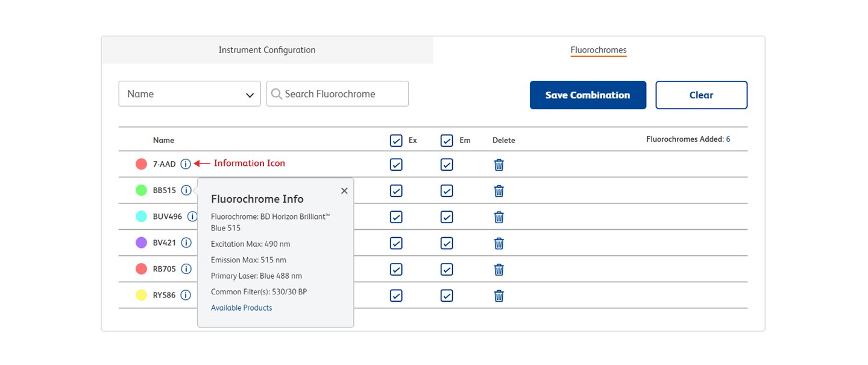This screenshot has width=868, height=365.
Task: Show fluorochrome info for RY586
Action: (x=186, y=295)
